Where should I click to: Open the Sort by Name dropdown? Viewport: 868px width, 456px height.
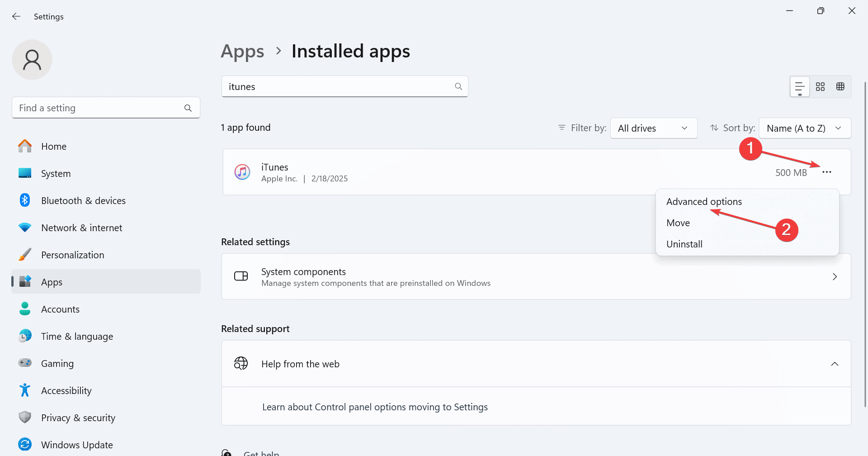point(804,128)
